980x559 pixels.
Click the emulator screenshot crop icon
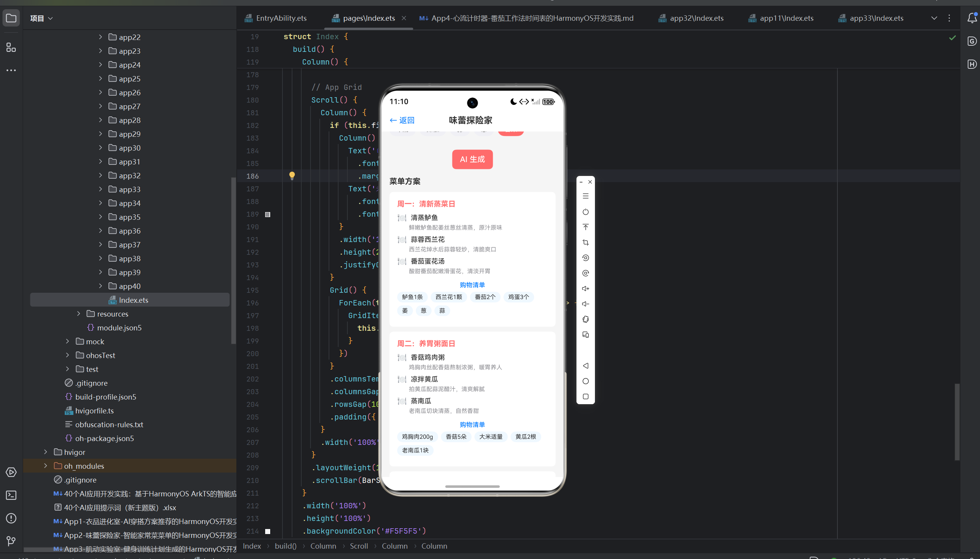(x=585, y=242)
